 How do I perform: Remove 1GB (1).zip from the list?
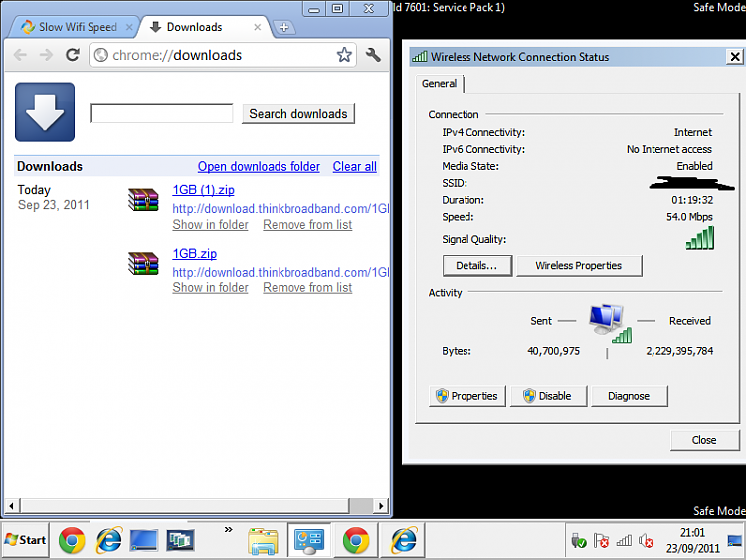pos(307,224)
